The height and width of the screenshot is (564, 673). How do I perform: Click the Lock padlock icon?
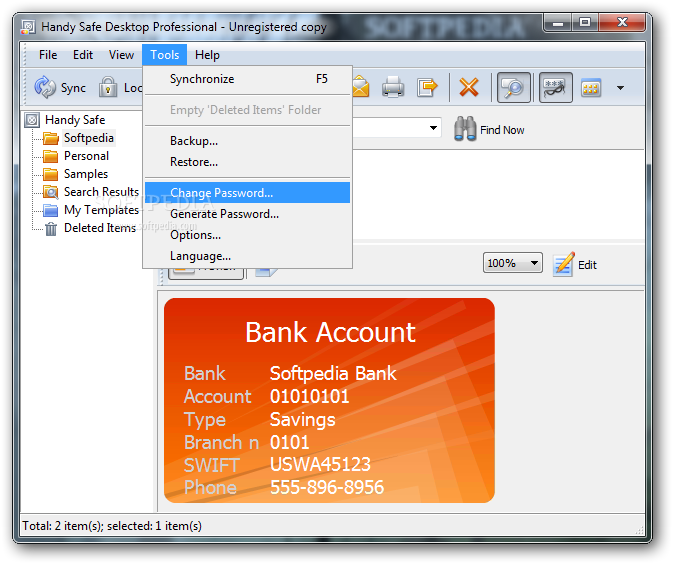(108, 88)
